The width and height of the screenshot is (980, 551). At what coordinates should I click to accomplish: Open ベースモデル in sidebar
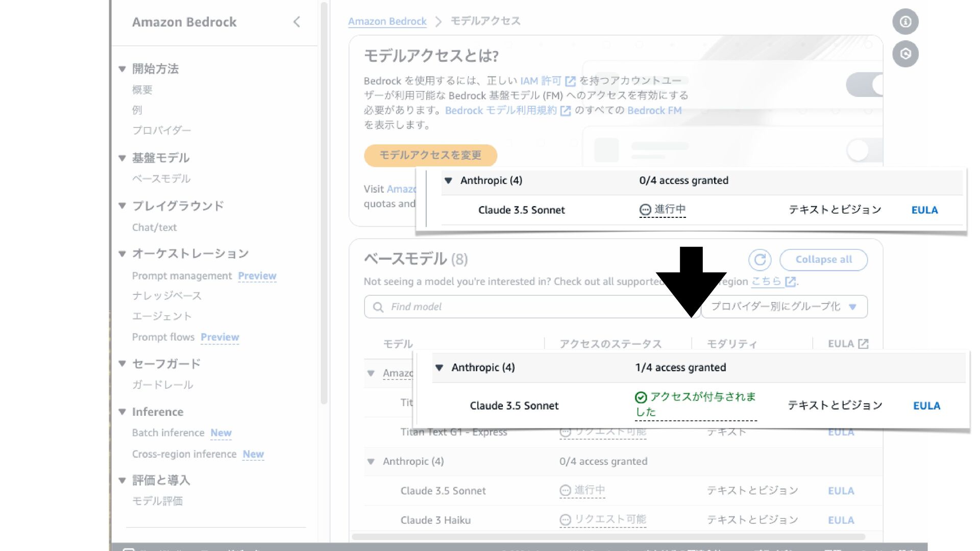tap(161, 179)
